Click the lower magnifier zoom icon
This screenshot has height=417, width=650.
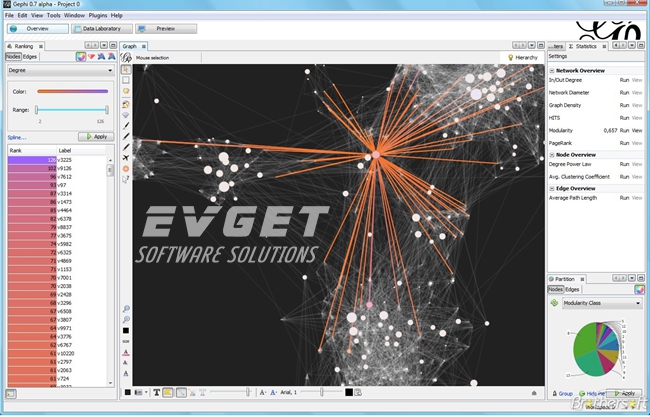coord(126,320)
